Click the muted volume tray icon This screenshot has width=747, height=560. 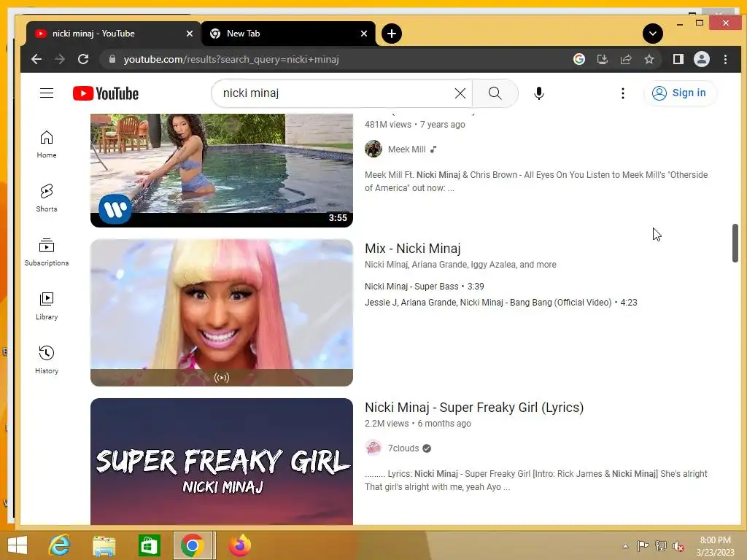point(678,546)
